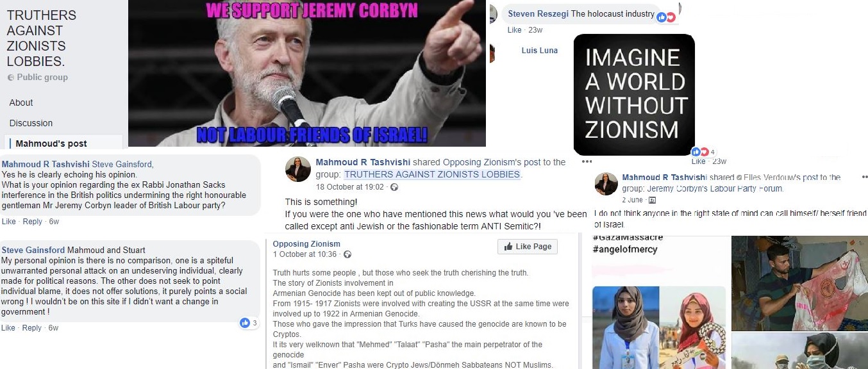Select Discussion in the group sidebar
Viewport: 868px width, 369px height.
[31, 123]
